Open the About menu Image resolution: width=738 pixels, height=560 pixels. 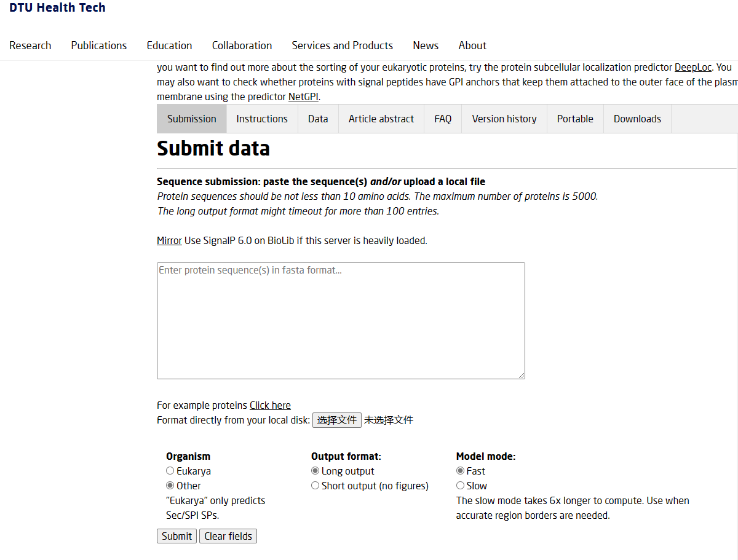472,45
